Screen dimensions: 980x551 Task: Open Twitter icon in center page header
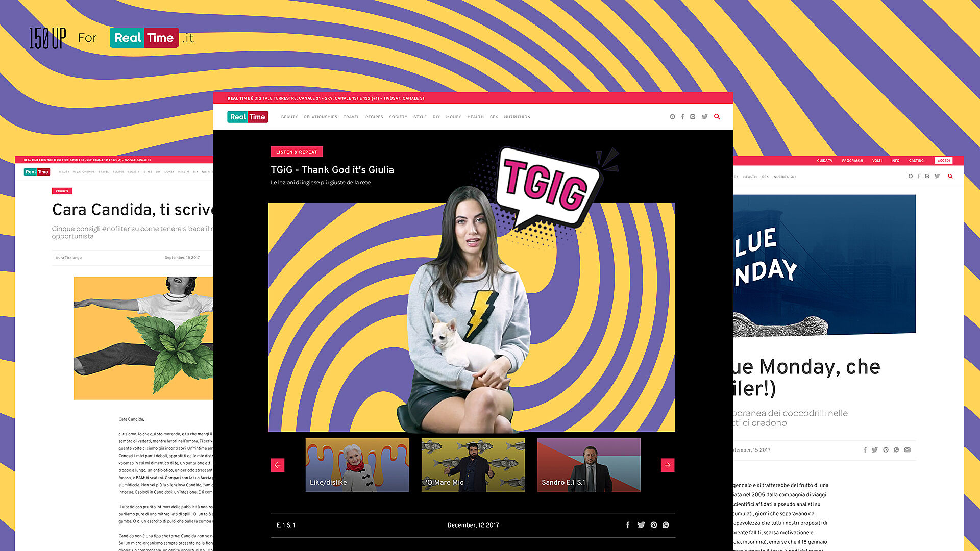click(704, 117)
